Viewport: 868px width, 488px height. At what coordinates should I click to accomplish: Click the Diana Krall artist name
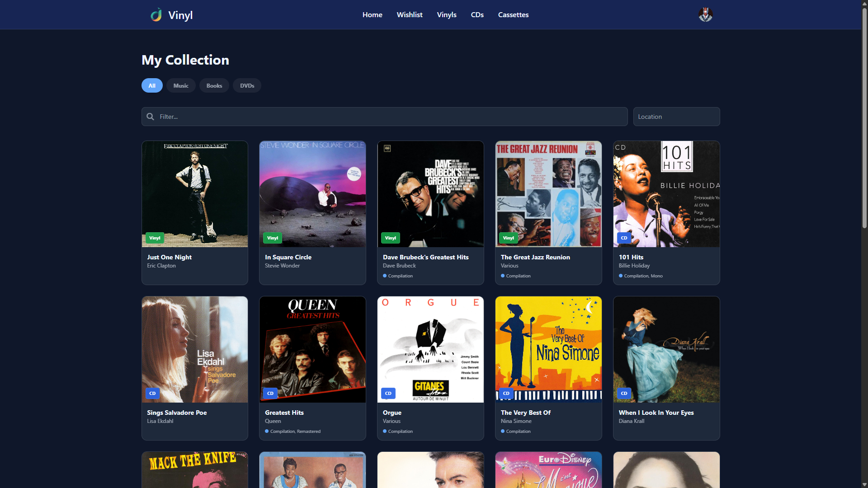coord(631,421)
